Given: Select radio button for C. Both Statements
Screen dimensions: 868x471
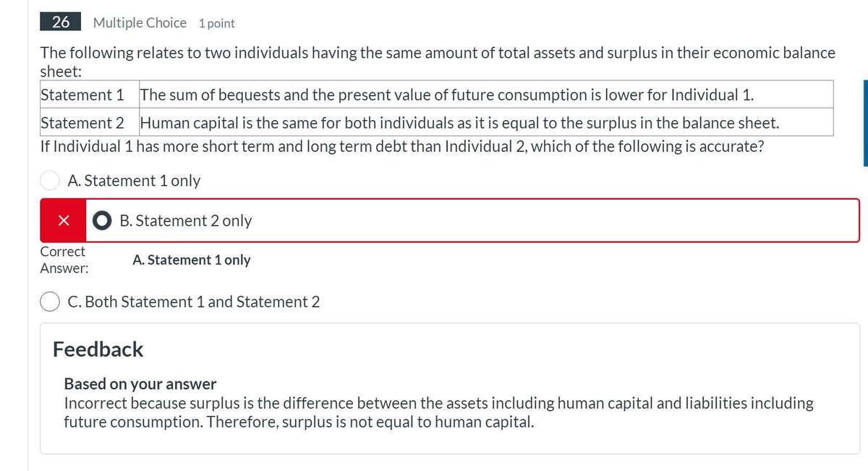Looking at the screenshot, I should coord(49,302).
